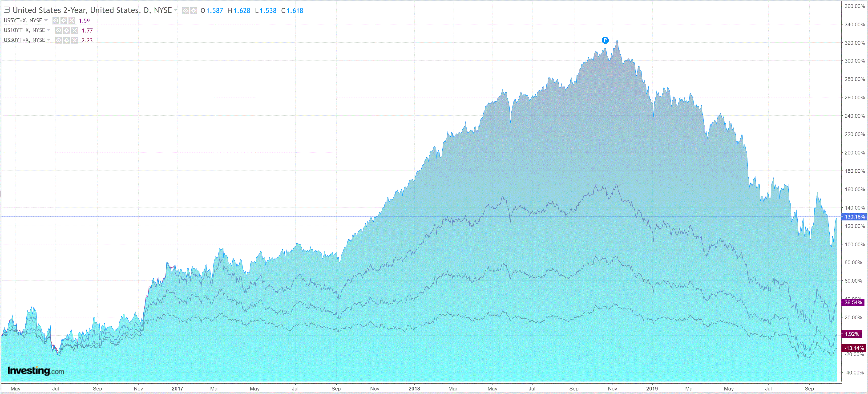868x394 pixels.
Task: Open US30YT=X settings gear
Action: click(x=67, y=41)
